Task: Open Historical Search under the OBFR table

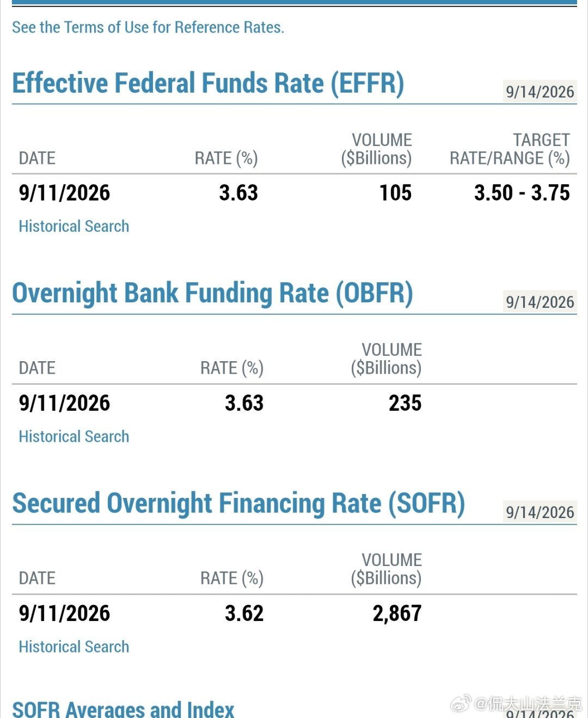Action: tap(73, 436)
